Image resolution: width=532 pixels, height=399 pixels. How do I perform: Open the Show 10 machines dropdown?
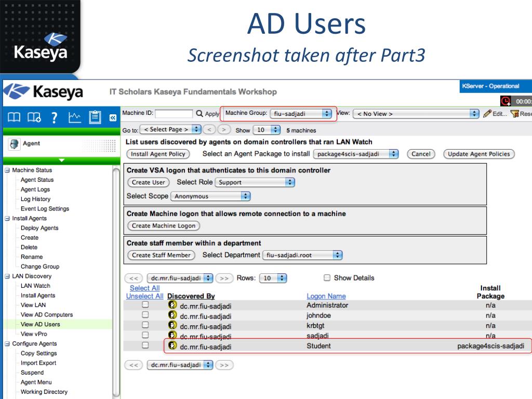pyautogui.click(x=267, y=130)
